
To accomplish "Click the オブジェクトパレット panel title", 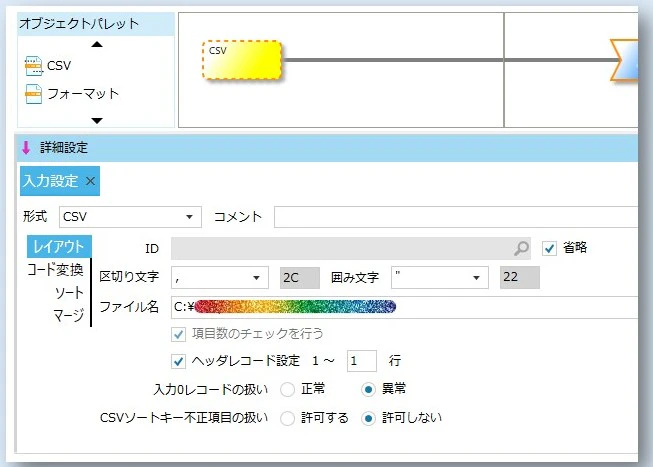I will pyautogui.click(x=79, y=23).
